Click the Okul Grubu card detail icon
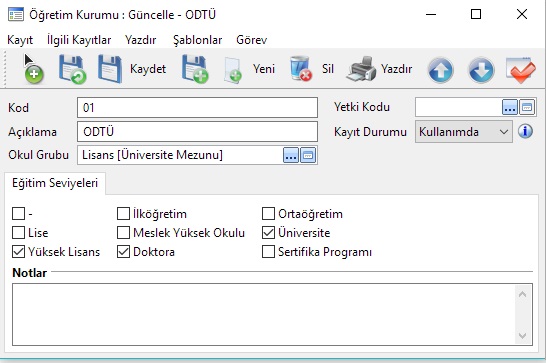This screenshot has height=363, width=546. [x=308, y=155]
